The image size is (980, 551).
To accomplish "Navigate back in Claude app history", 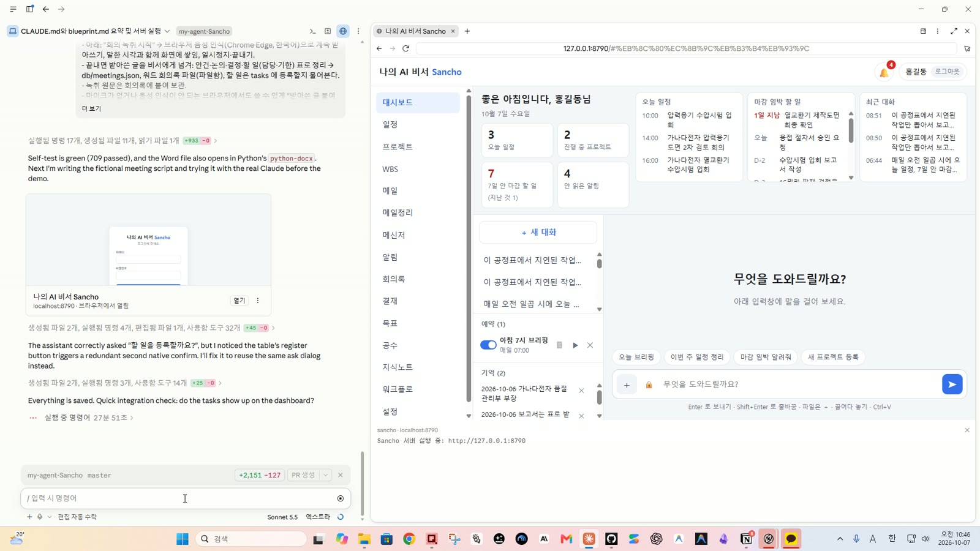I will [x=46, y=9].
